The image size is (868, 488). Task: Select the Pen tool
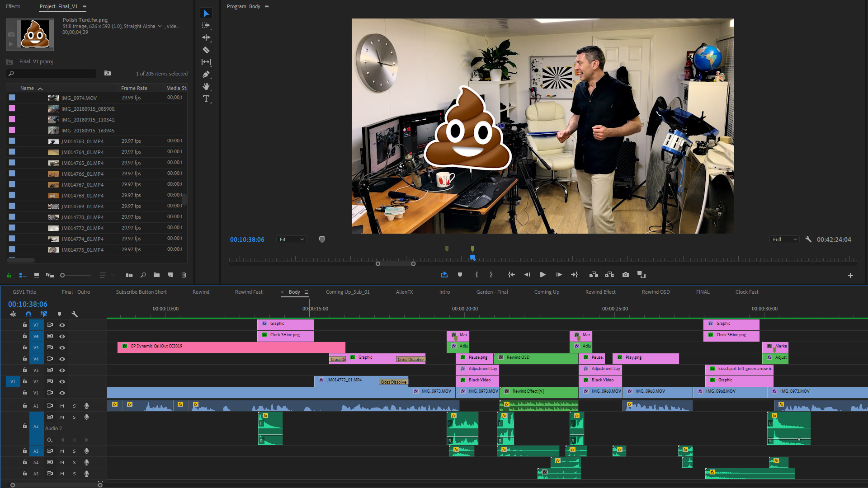coord(206,74)
